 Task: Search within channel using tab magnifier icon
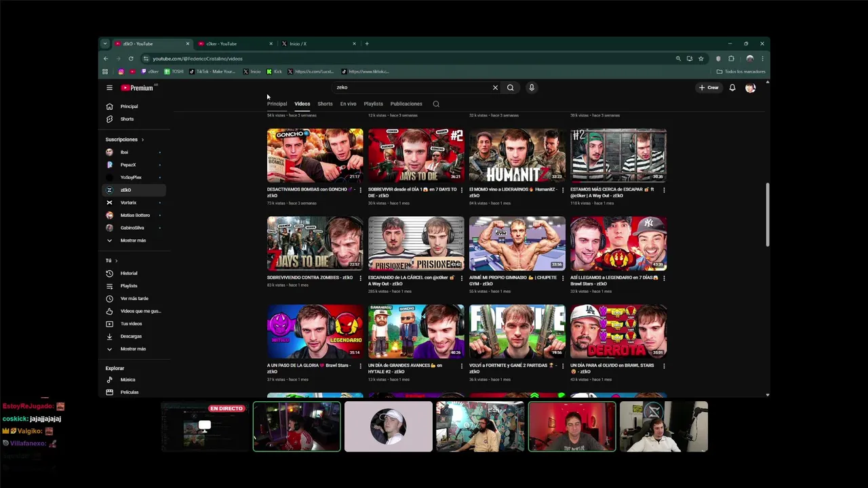pos(436,104)
